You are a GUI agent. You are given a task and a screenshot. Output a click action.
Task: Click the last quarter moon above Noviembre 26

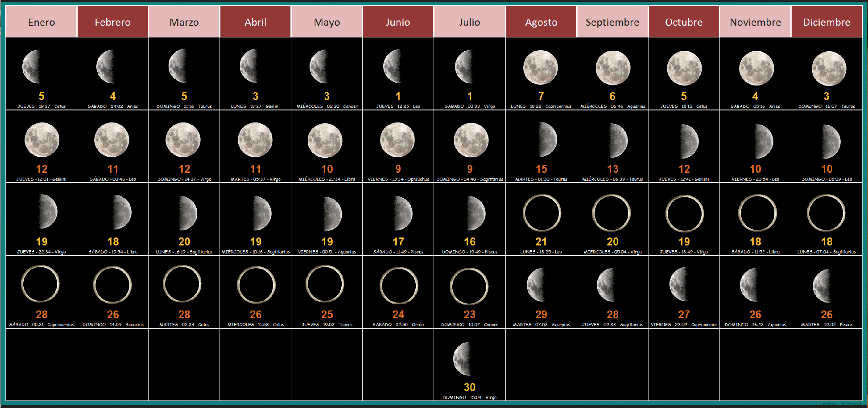pyautogui.click(x=749, y=285)
